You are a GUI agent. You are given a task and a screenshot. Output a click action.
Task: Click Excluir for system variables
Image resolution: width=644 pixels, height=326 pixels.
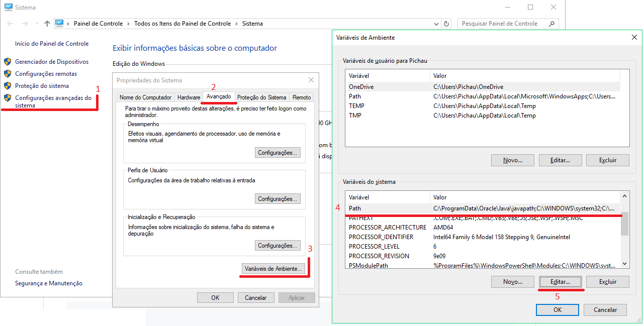click(608, 282)
